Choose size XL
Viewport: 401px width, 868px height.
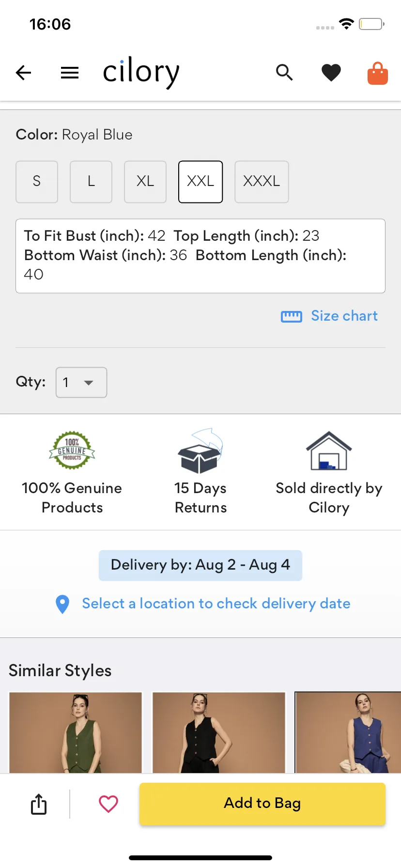coord(145,182)
